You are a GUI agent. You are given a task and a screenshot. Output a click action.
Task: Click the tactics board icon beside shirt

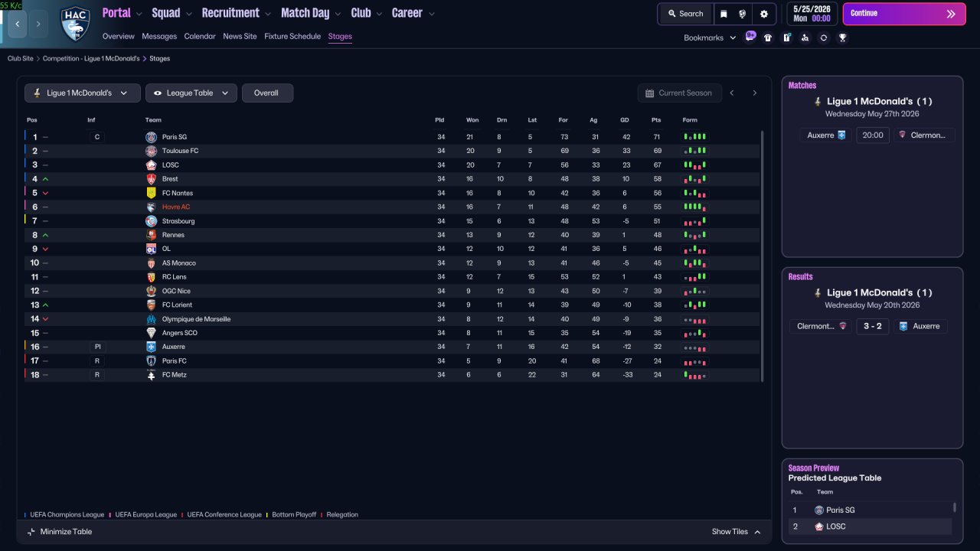tap(786, 37)
